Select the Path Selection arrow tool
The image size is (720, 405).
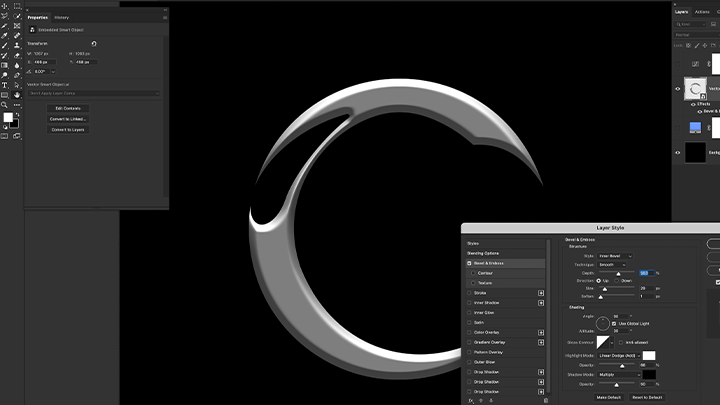pyautogui.click(x=17, y=85)
